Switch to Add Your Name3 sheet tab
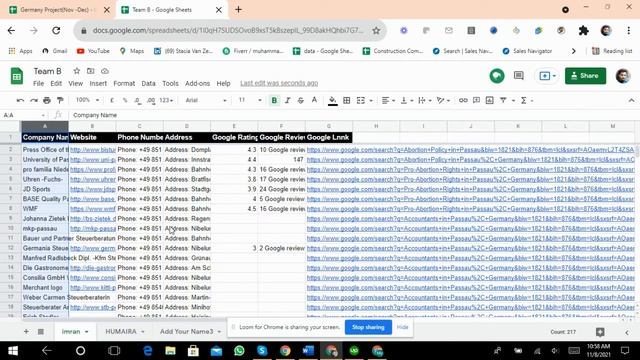This screenshot has height=360, width=640. pyautogui.click(x=187, y=331)
